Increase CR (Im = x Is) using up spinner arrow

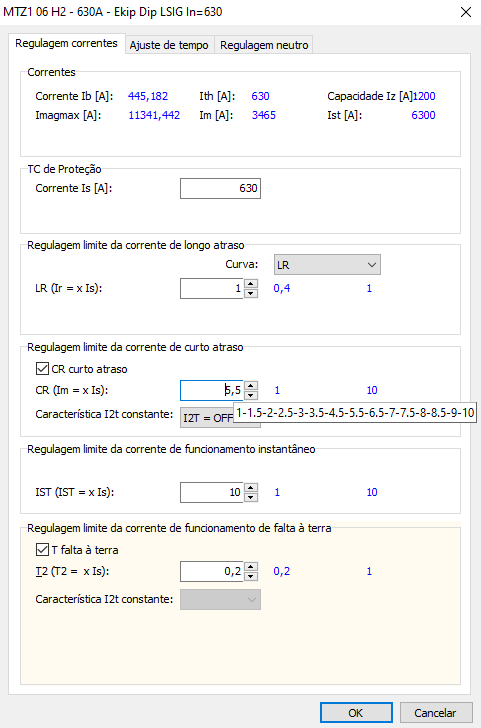(x=251, y=385)
